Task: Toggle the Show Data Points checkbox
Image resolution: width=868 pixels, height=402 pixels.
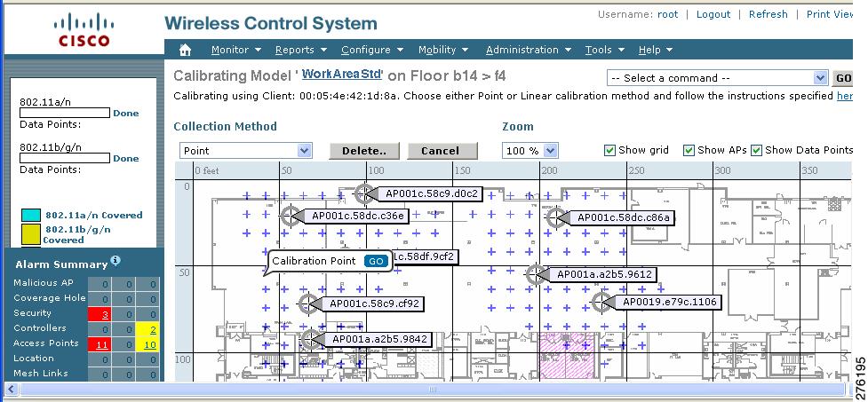Action: point(757,150)
